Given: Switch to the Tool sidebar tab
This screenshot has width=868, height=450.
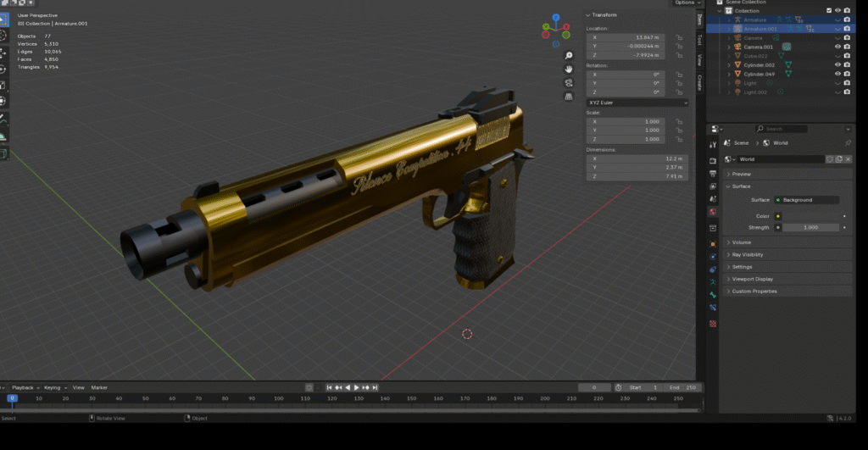Looking at the screenshot, I should 699,39.
